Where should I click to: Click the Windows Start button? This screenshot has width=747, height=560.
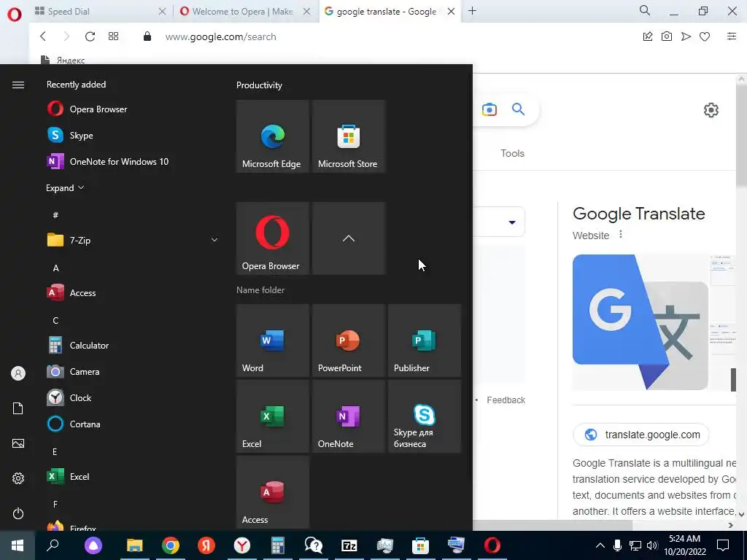pos(18,545)
